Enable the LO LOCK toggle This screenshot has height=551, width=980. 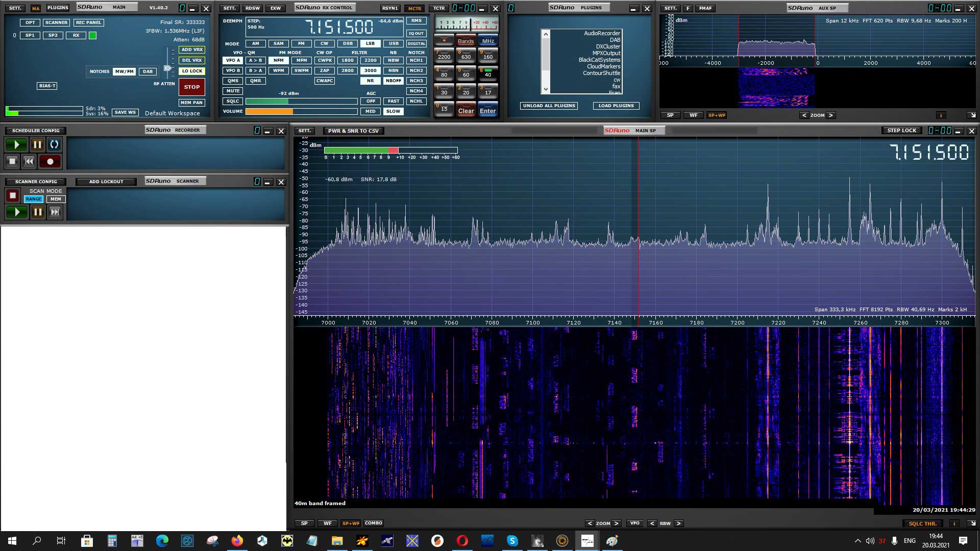192,71
